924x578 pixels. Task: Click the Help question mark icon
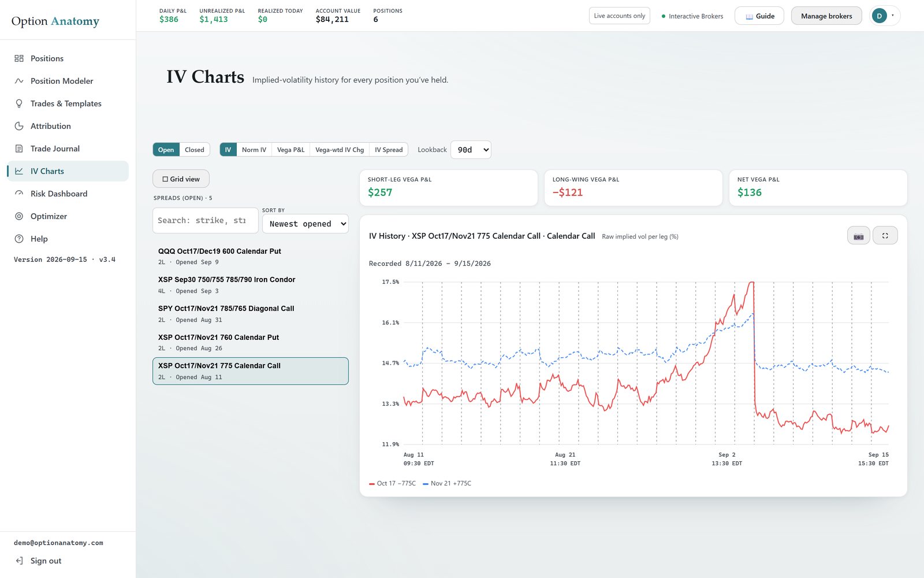point(19,239)
